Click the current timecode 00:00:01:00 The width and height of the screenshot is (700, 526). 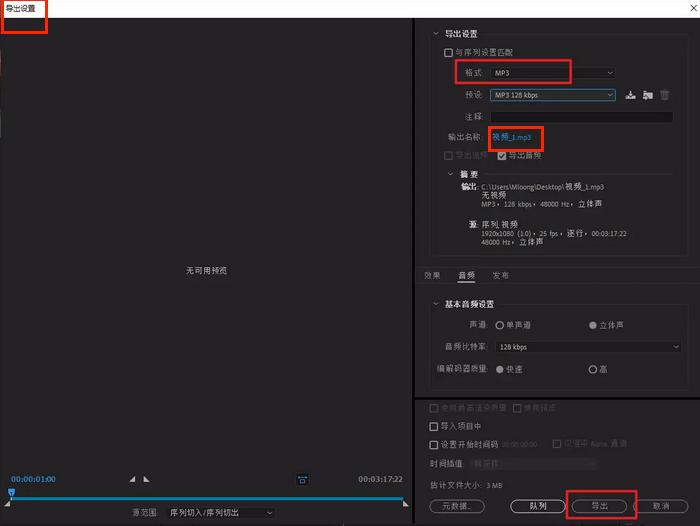pos(33,479)
